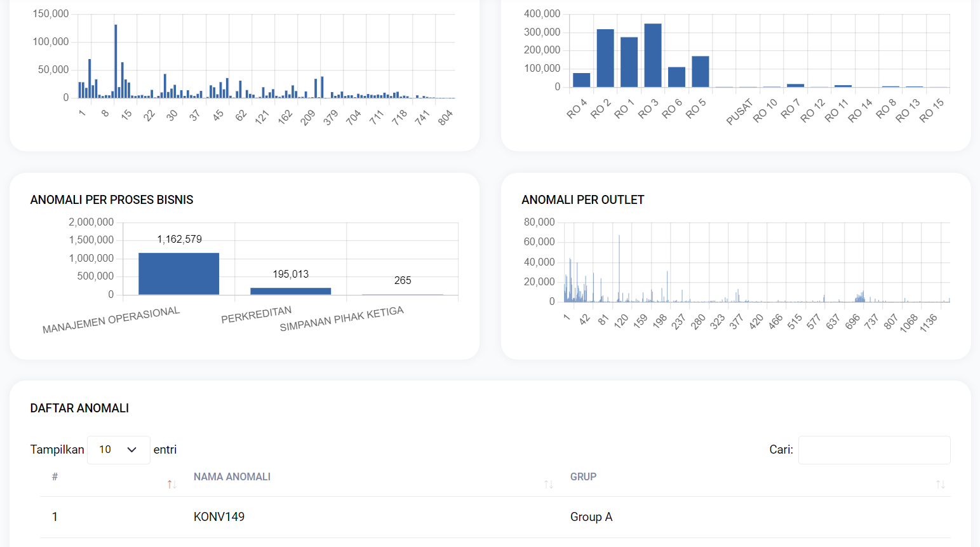
Task: Click the DAFTAR ANOMALI heading
Action: pyautogui.click(x=79, y=408)
